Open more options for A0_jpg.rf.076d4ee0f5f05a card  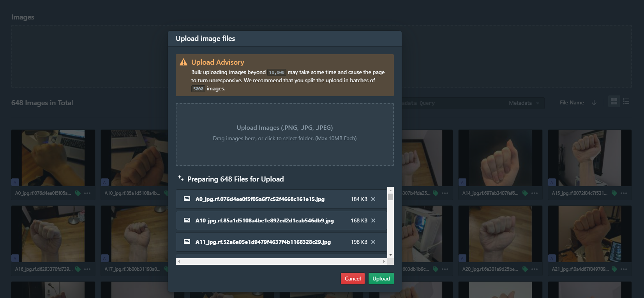pyautogui.click(x=87, y=193)
